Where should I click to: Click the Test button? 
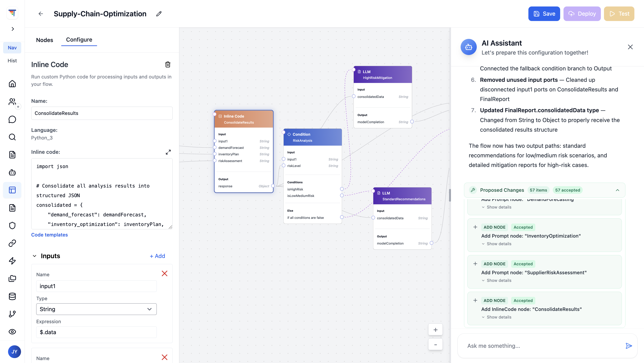point(619,14)
